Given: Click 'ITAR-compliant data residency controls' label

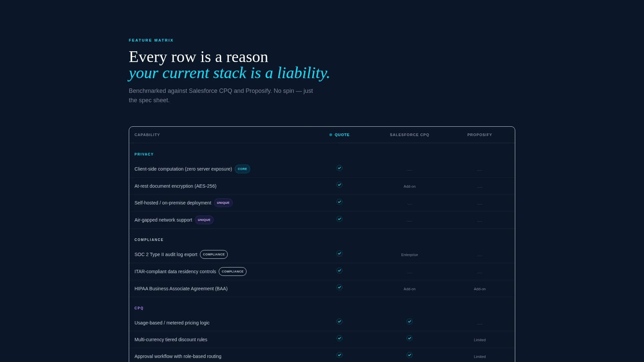Looking at the screenshot, I should [175, 271].
